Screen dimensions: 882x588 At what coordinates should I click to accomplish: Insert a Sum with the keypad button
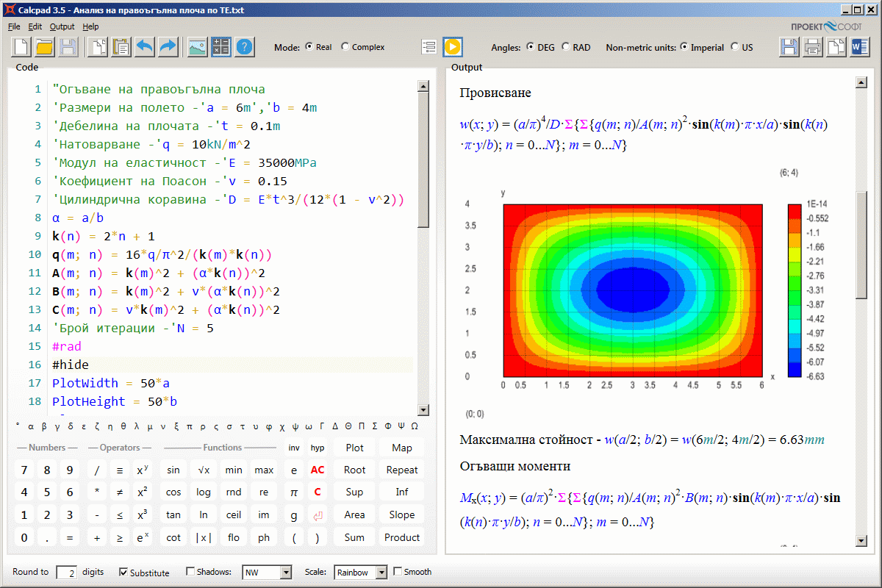pyautogui.click(x=354, y=537)
